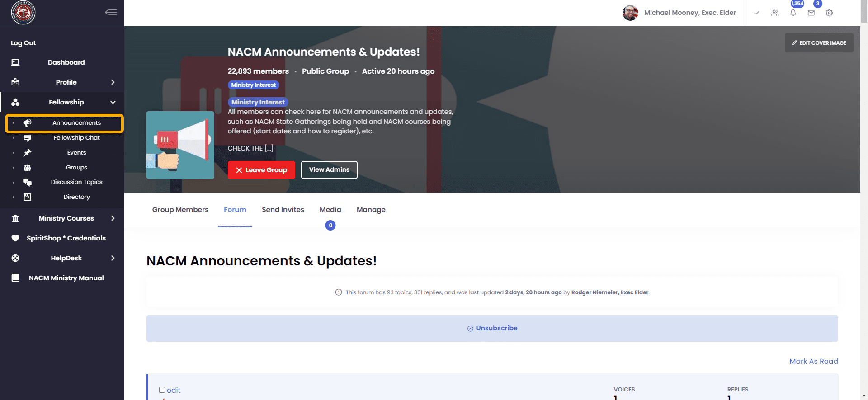Click the megaphone group avatar image
This screenshot has height=400, width=868.
coord(180,145)
